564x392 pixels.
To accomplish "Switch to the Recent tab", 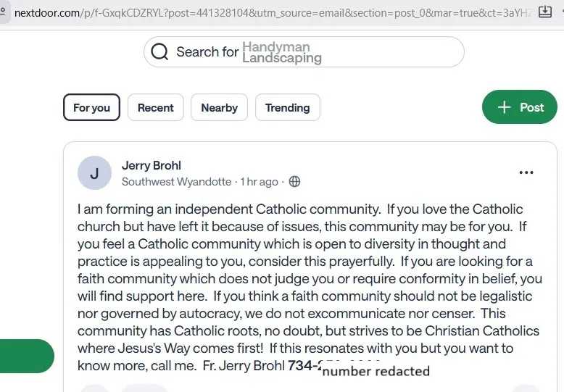I will click(x=156, y=108).
